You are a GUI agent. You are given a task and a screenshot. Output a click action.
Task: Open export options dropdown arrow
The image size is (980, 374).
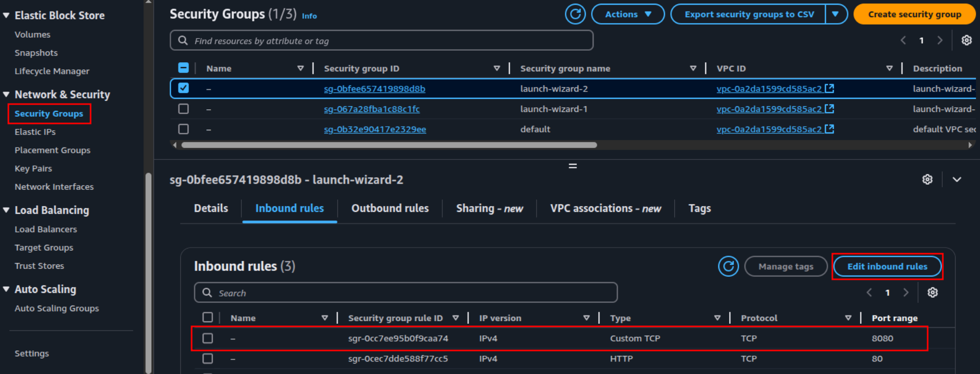(x=836, y=14)
